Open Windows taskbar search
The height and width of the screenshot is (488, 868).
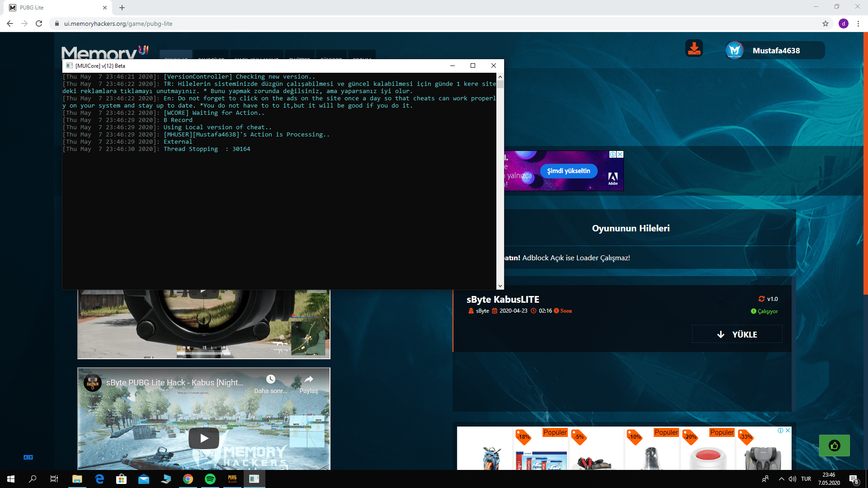pos(33,479)
